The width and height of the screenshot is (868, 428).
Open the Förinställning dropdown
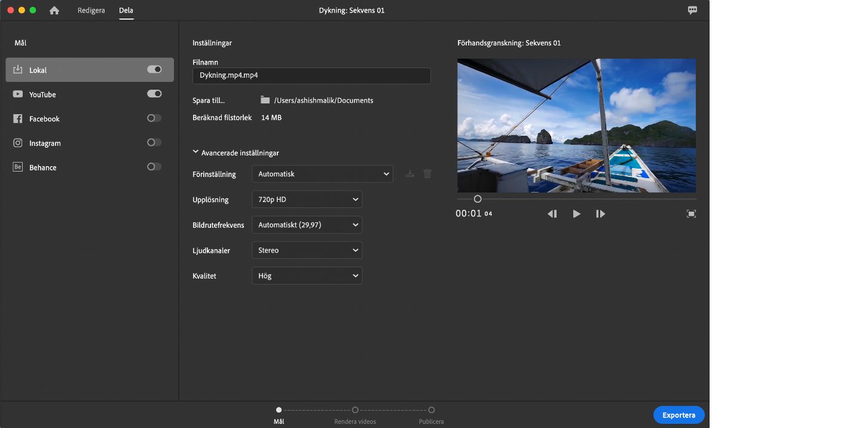click(322, 174)
